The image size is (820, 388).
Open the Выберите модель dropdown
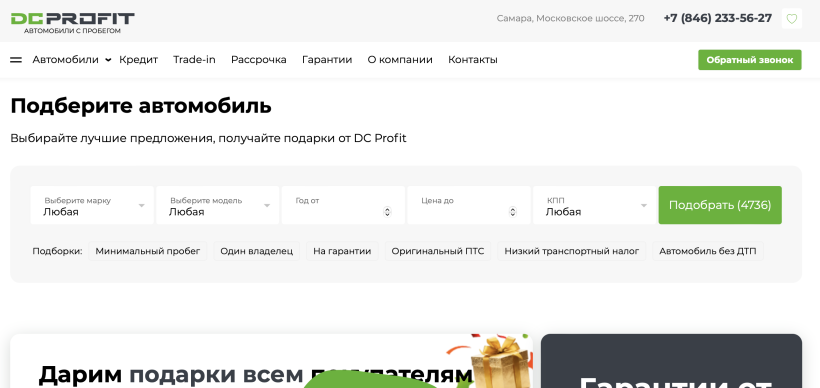(x=218, y=205)
